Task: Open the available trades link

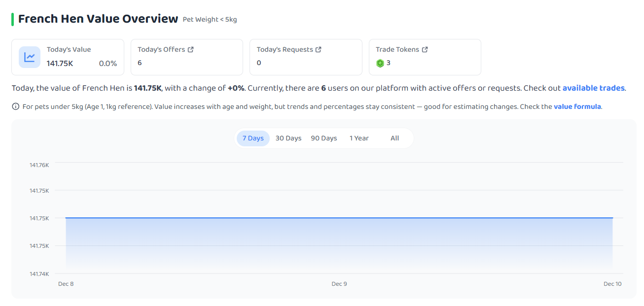Action: click(x=594, y=88)
